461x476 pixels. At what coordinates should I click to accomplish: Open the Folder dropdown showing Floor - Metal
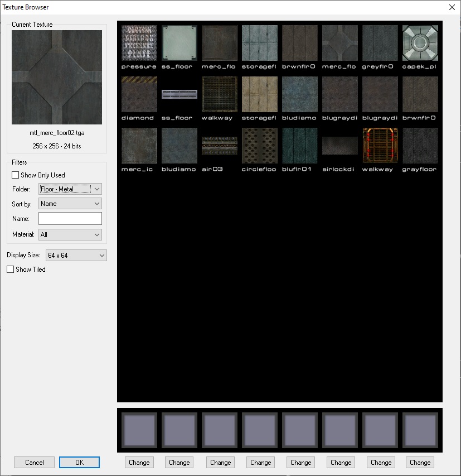[70, 189]
